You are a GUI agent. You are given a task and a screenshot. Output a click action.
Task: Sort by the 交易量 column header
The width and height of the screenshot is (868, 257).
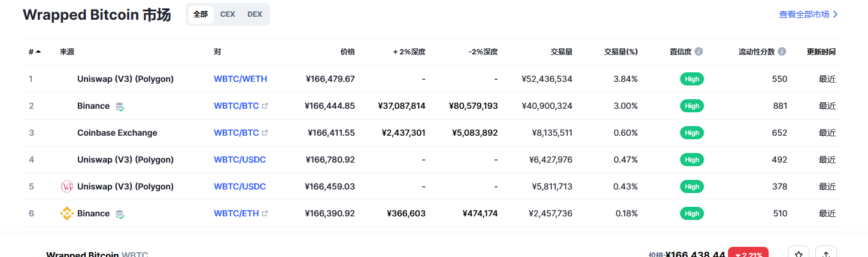tap(562, 52)
